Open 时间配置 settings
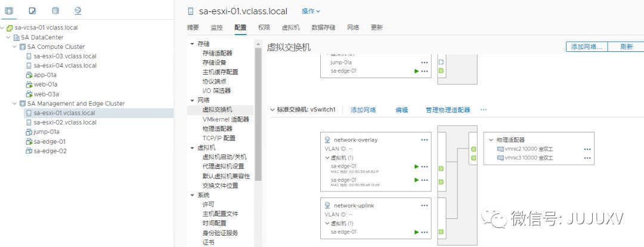This screenshot has height=247, width=644. pos(214,223)
